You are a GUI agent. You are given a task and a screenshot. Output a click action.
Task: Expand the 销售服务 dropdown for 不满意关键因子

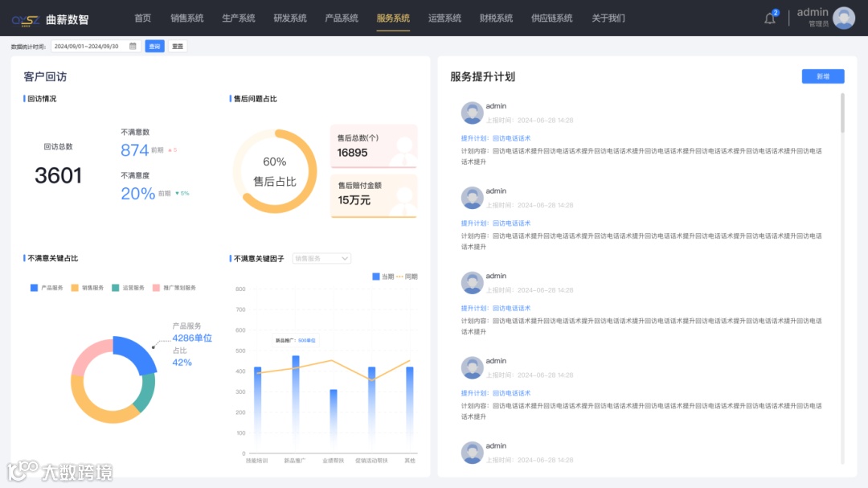click(x=321, y=258)
